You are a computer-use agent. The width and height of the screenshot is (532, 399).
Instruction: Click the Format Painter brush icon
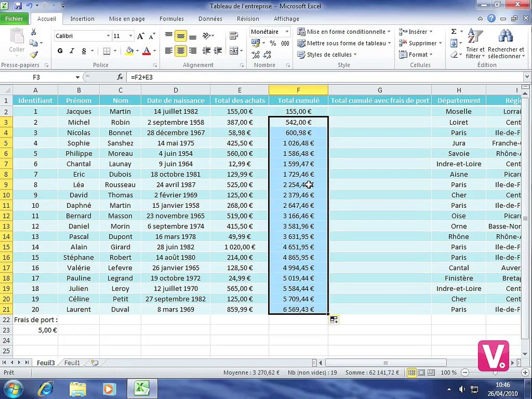pyautogui.click(x=34, y=54)
